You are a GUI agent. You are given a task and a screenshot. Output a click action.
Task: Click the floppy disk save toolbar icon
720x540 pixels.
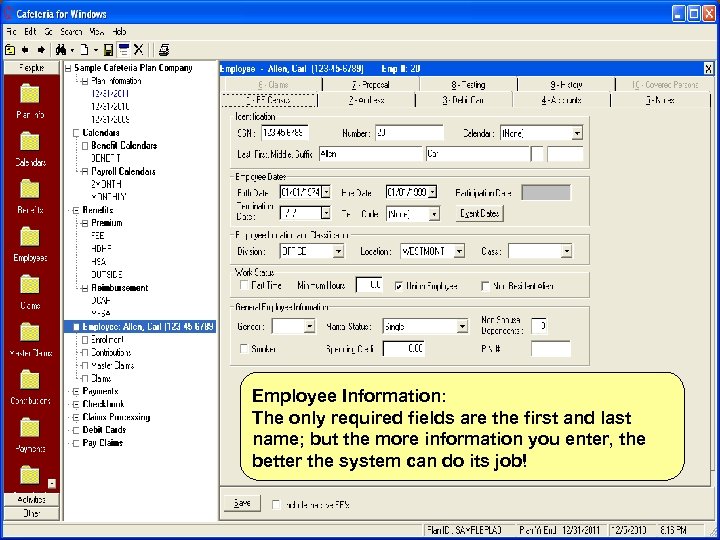(108, 50)
